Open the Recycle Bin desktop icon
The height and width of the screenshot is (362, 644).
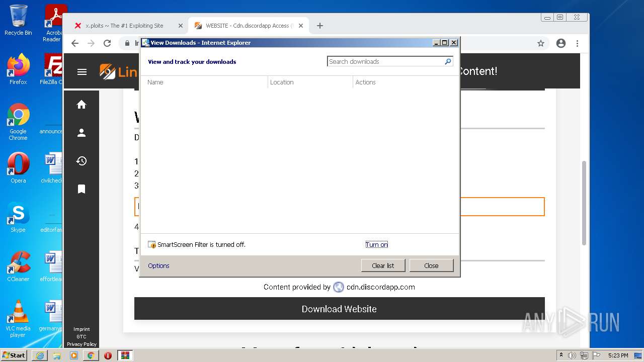point(18,20)
